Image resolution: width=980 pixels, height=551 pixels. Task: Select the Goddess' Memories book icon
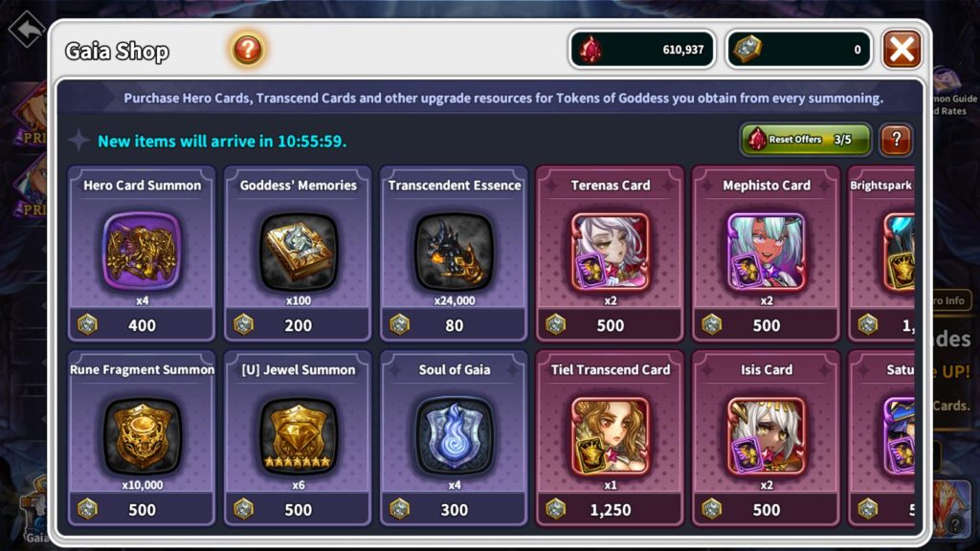299,252
